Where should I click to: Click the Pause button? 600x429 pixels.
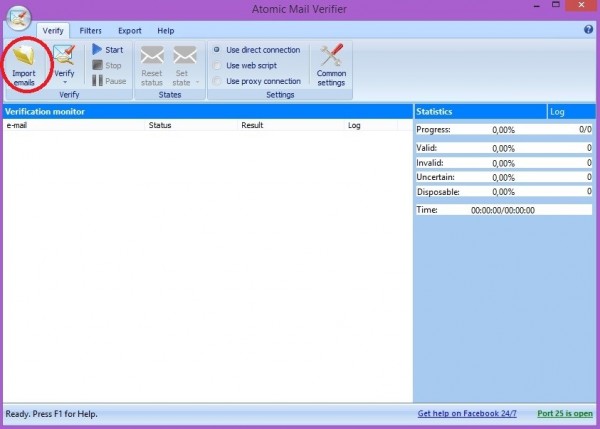[109, 81]
